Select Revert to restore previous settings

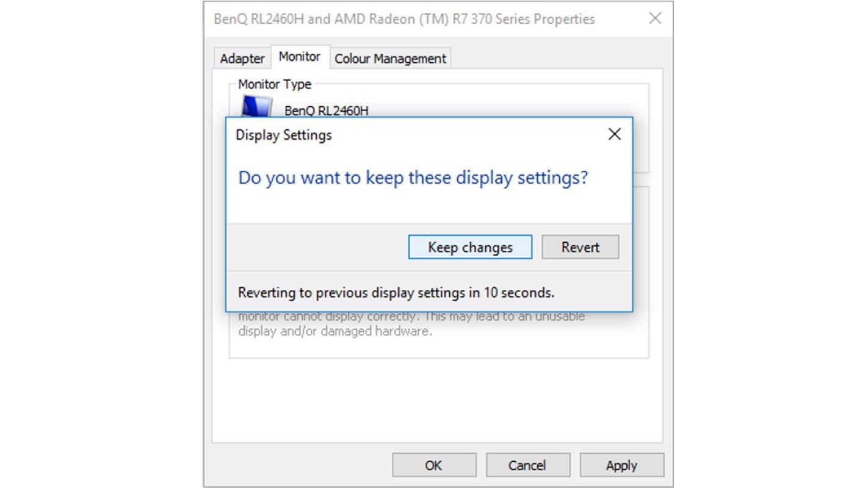coord(580,247)
